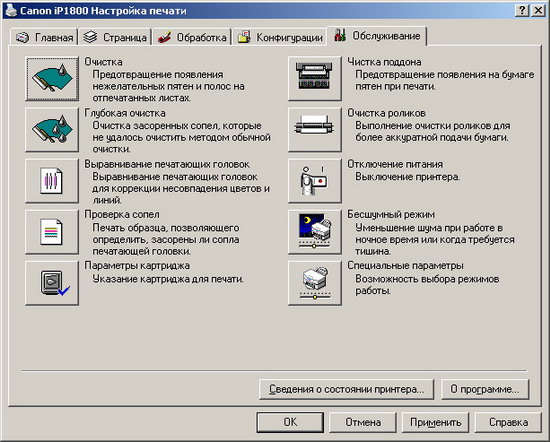Click the Чистка поддона heading text
The width and height of the screenshot is (550, 442).
click(384, 62)
